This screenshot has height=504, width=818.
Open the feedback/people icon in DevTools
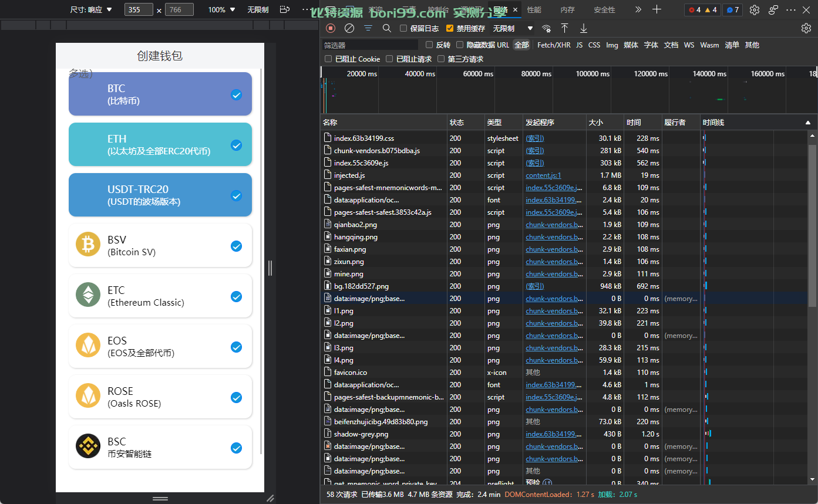click(x=773, y=9)
